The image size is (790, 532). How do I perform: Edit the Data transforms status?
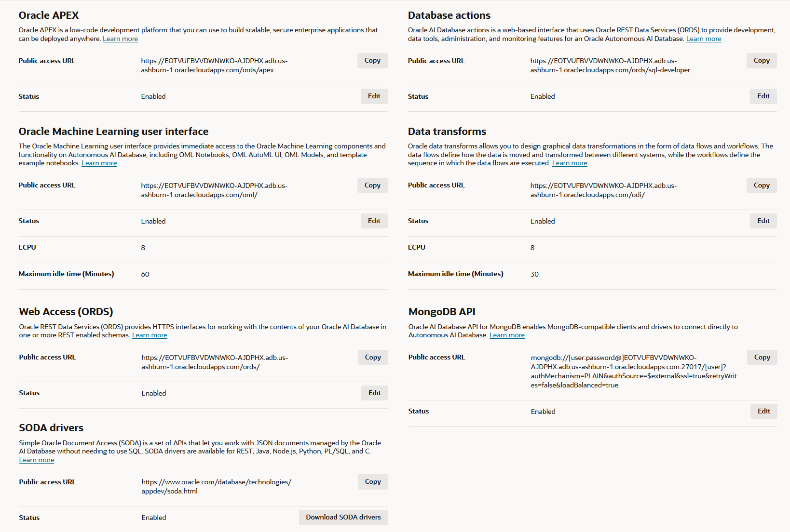point(763,221)
